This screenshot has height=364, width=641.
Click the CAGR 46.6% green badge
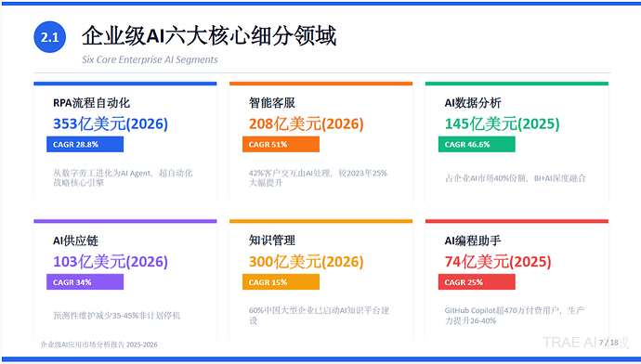[x=477, y=145]
